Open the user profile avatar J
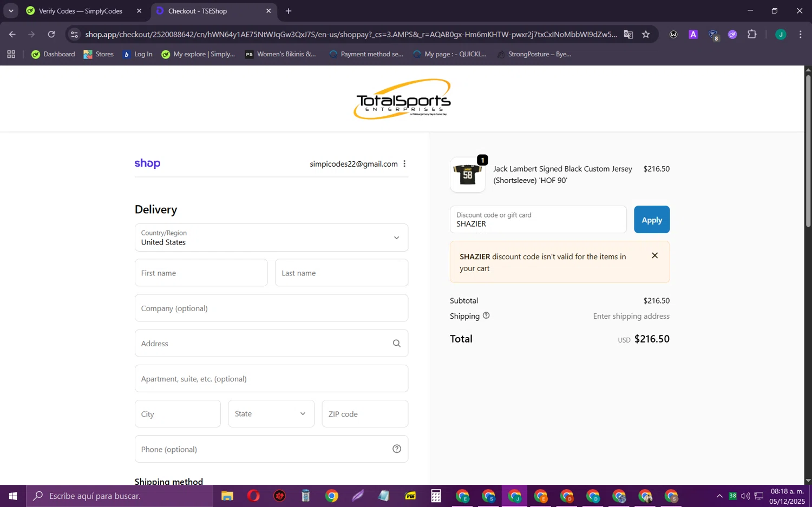This screenshot has width=812, height=507. 781,34
